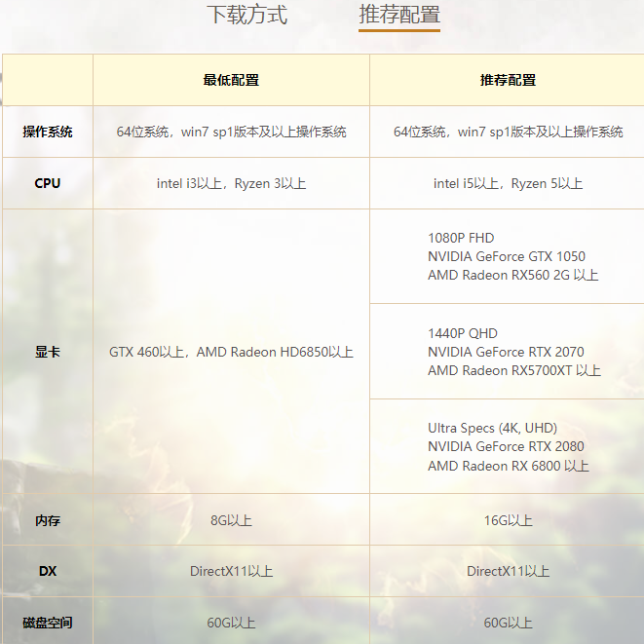The image size is (644, 644).
Task: Click 'AMD Radeon RX5700XT 以上' text
Action: pyautogui.click(x=514, y=370)
